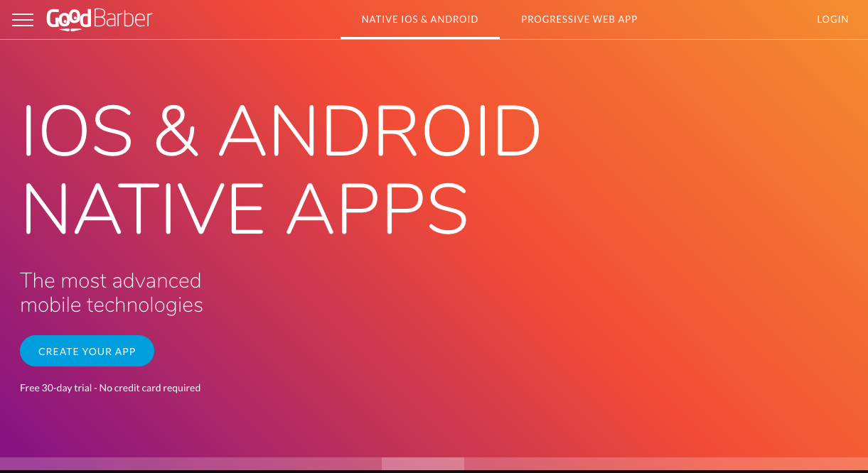Viewport: 868px width, 473px height.
Task: Click the Create Your App button
Action: tap(87, 351)
